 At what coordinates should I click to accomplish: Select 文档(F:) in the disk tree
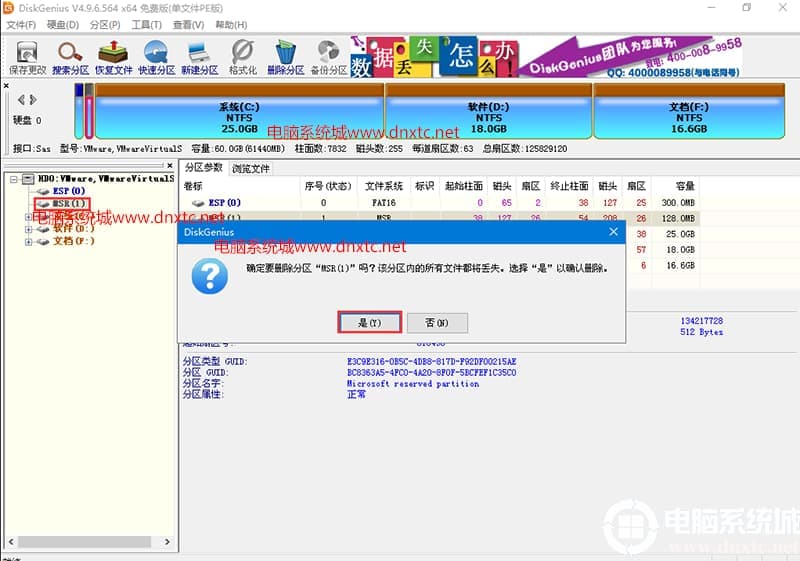(73, 241)
